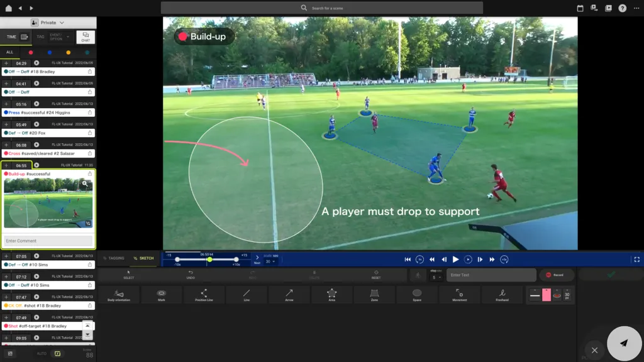
Task: Pick the Freehand drawing tool
Action: (502, 295)
